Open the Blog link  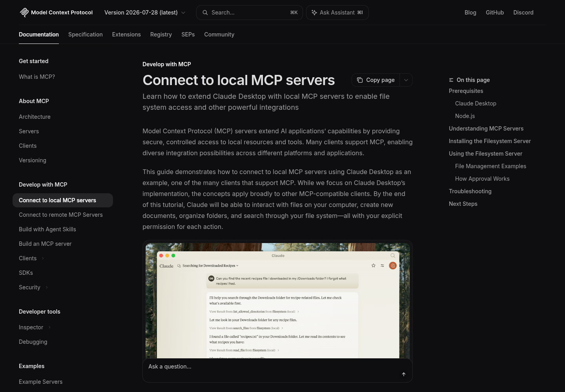[470, 13]
